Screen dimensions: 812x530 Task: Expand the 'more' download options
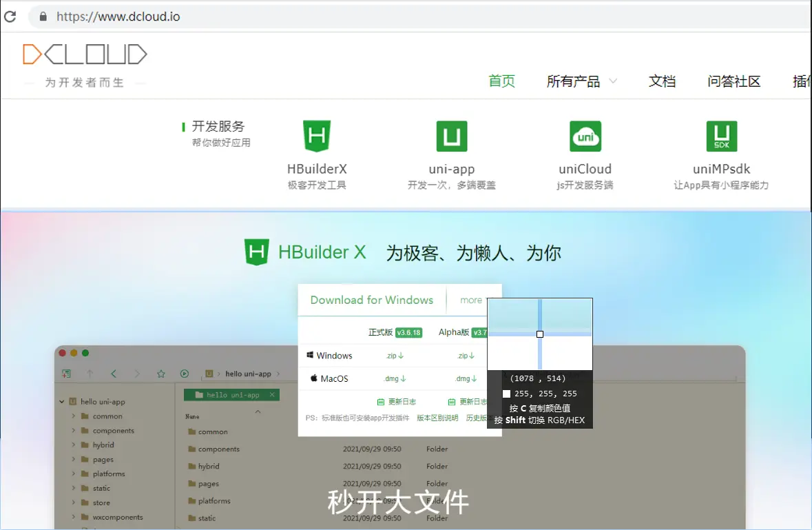click(471, 300)
